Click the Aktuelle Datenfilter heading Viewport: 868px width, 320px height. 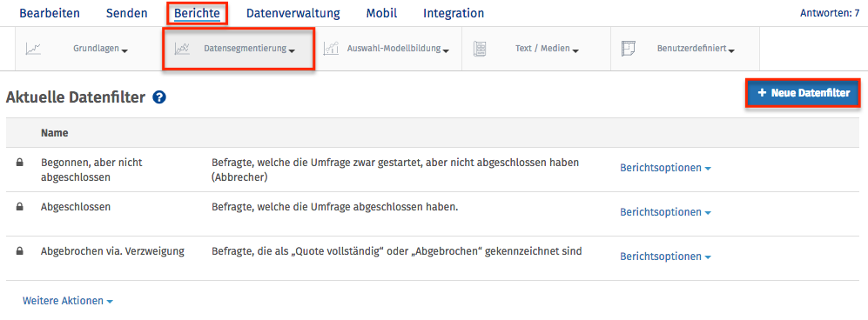[75, 98]
